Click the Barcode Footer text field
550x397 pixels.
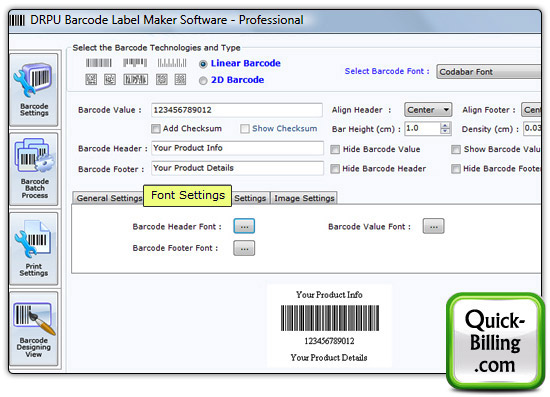point(237,168)
